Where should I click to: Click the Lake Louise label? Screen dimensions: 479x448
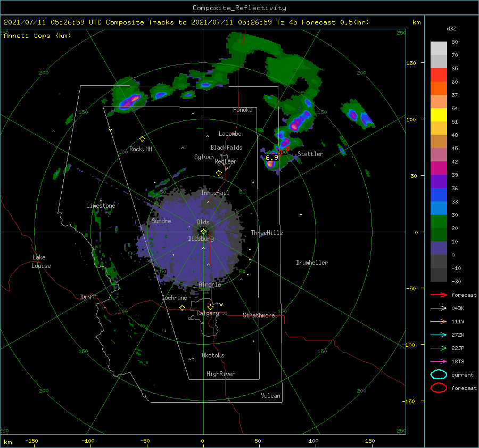coord(41,262)
